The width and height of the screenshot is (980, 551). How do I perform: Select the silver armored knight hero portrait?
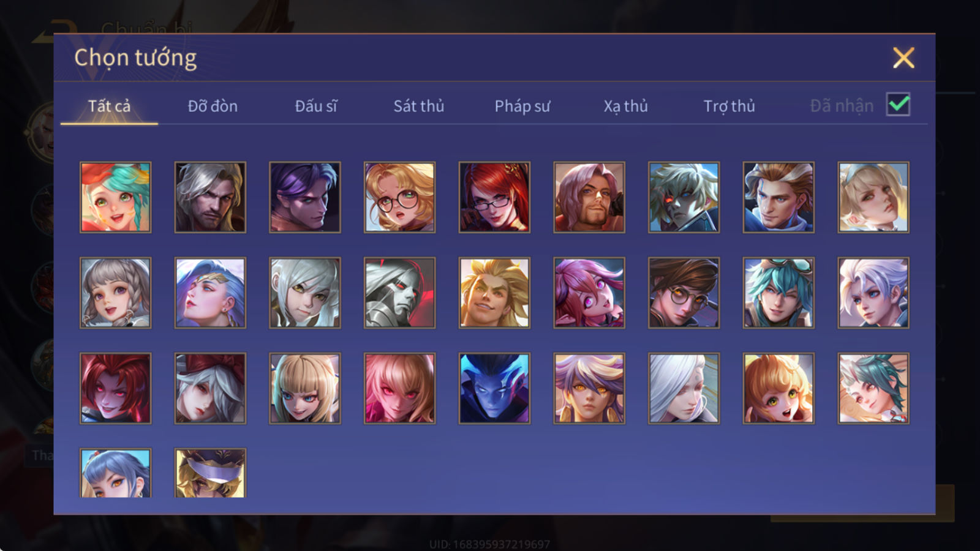coord(399,293)
